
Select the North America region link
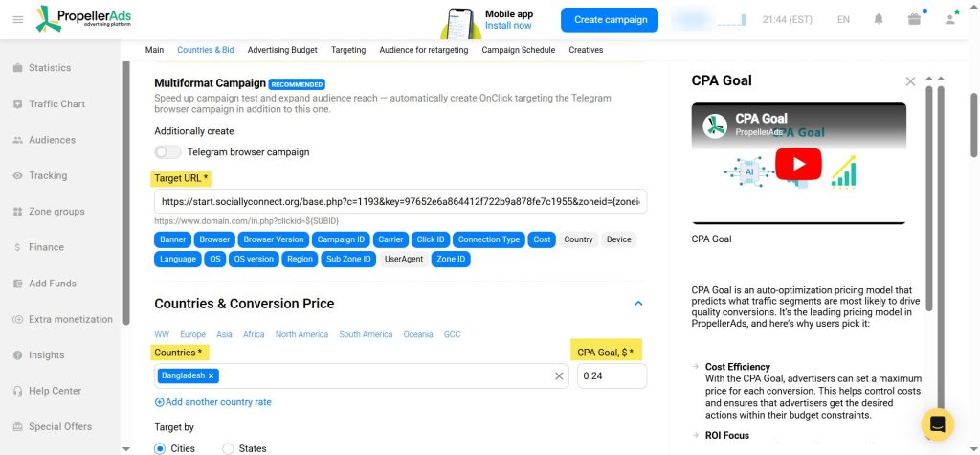coord(301,335)
